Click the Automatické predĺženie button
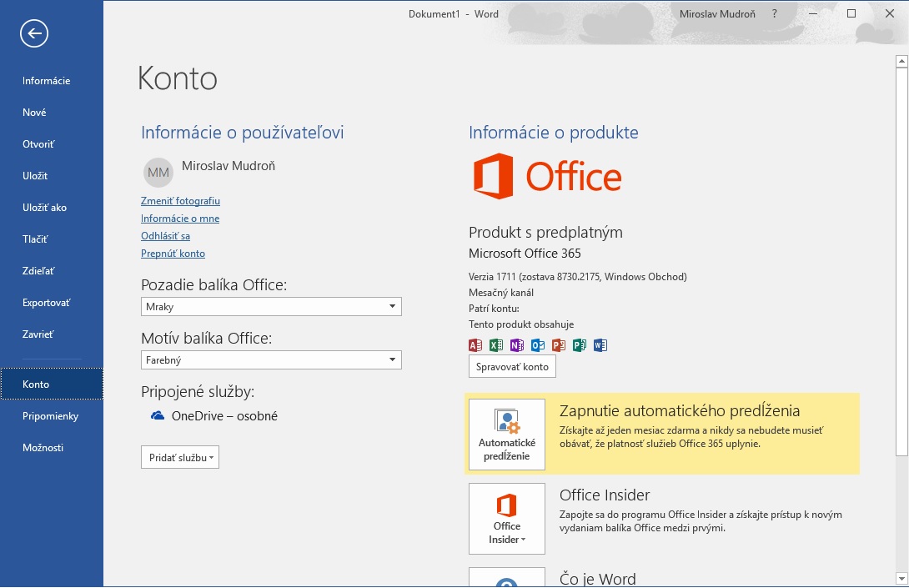This screenshot has height=588, width=909. (x=507, y=434)
